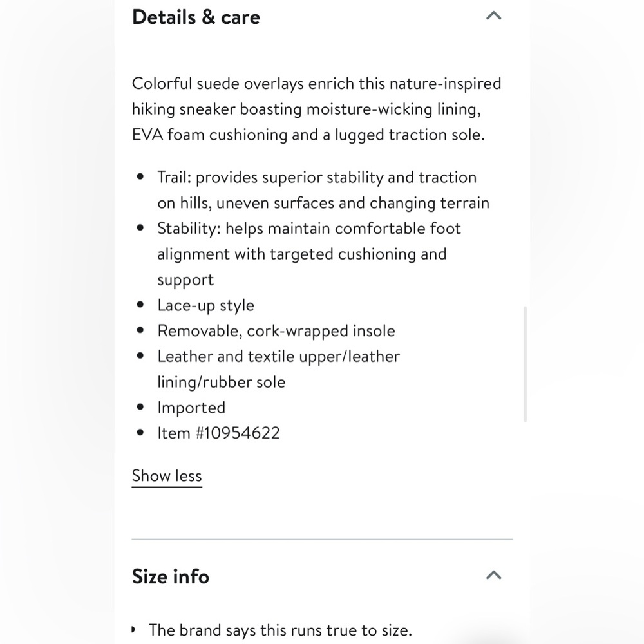The image size is (644, 644).
Task: Click the bullet dot beside Lace-up style
Action: (141, 305)
